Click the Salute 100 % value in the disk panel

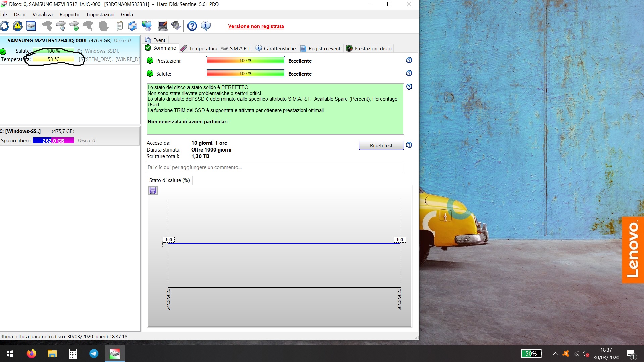(53, 51)
